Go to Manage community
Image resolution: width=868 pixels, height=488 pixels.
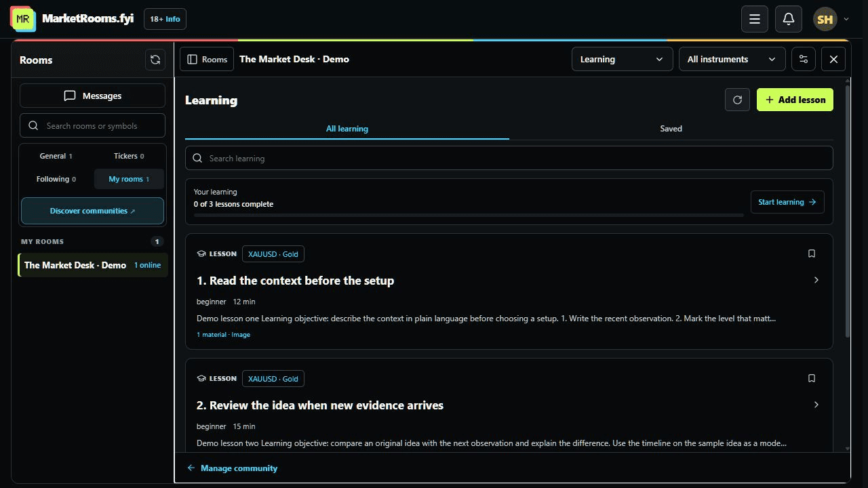[233, 468]
